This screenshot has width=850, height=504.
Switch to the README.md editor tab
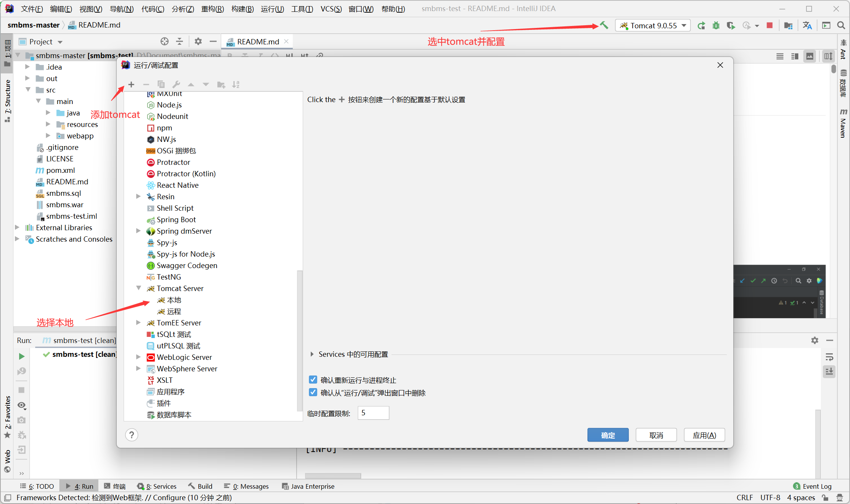258,42
